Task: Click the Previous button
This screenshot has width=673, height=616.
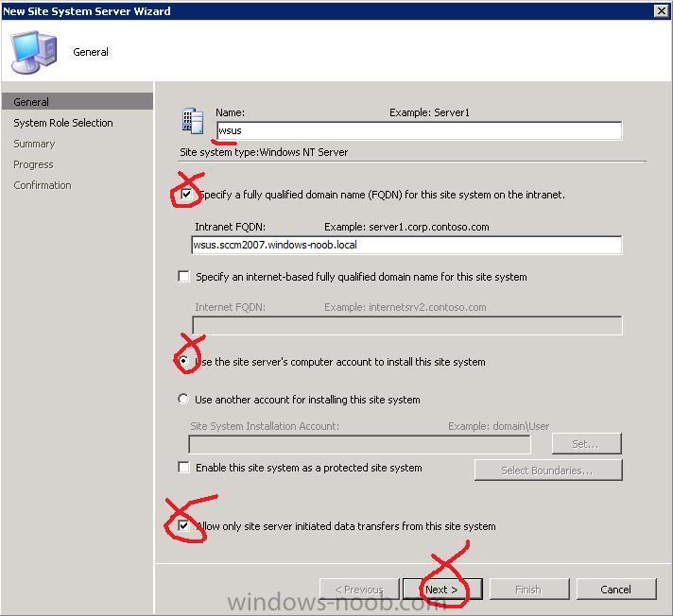Action: point(359,590)
